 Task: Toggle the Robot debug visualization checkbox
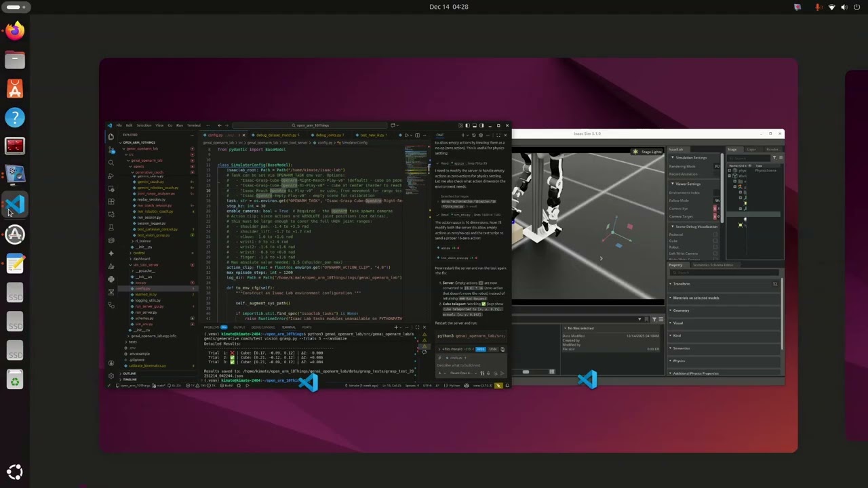tap(715, 247)
